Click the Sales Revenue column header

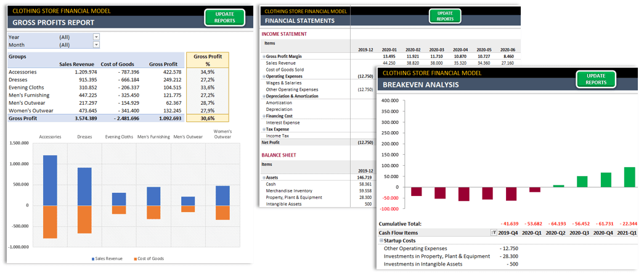pyautogui.click(x=77, y=64)
